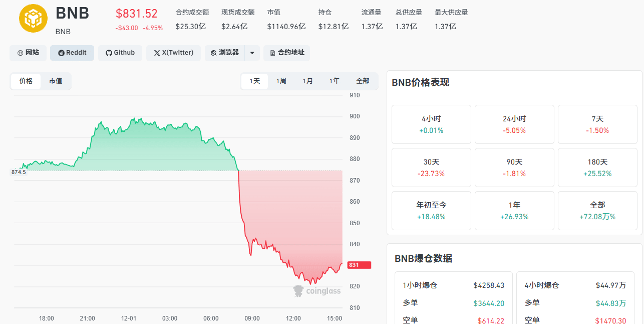Screen dimensions: 644x324
Task: Expand the 浏览器 dropdown arrow
Action: point(252,53)
